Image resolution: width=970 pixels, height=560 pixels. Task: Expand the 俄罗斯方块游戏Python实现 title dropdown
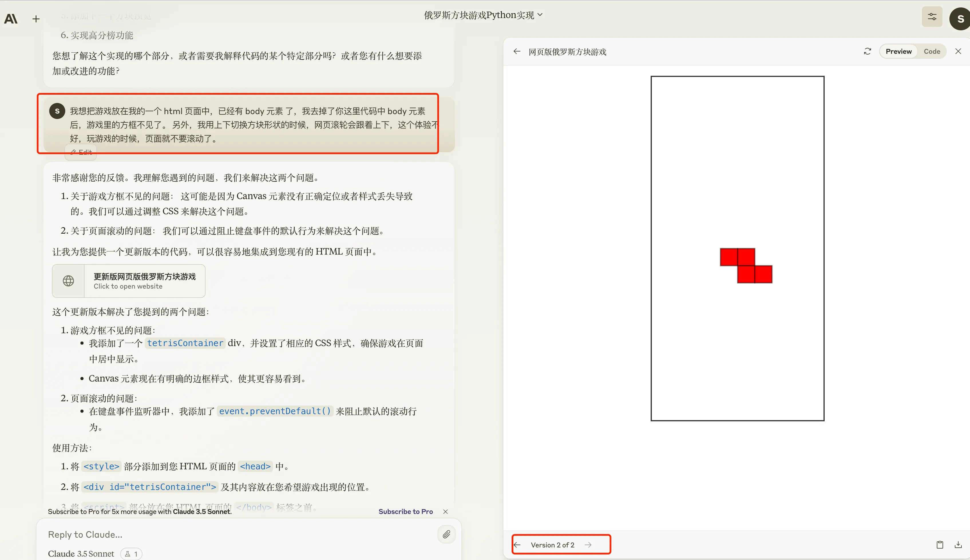(483, 15)
